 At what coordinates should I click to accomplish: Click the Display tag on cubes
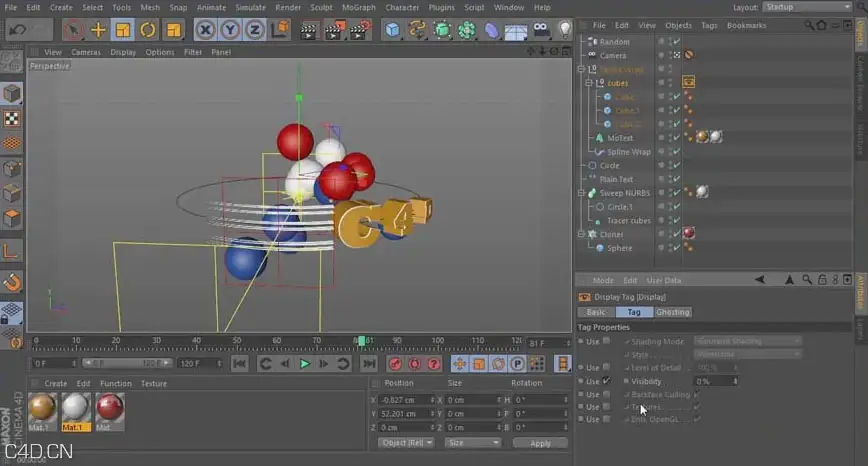click(x=689, y=82)
